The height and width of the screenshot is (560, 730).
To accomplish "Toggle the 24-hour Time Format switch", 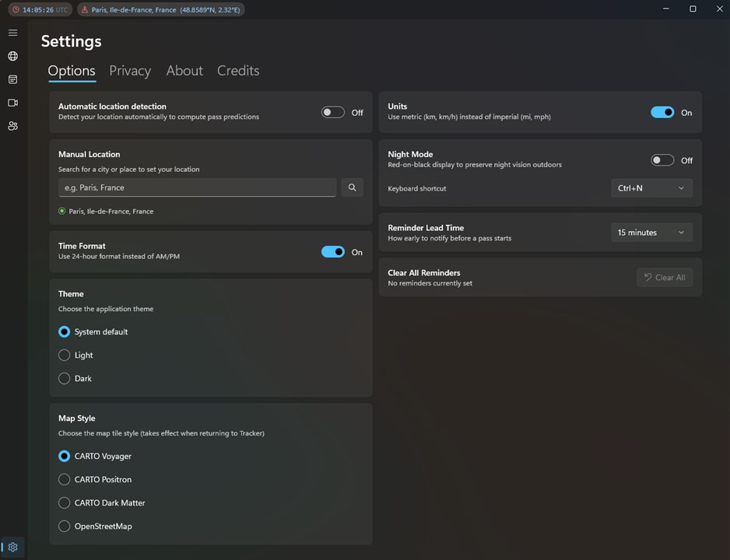I will [x=333, y=252].
